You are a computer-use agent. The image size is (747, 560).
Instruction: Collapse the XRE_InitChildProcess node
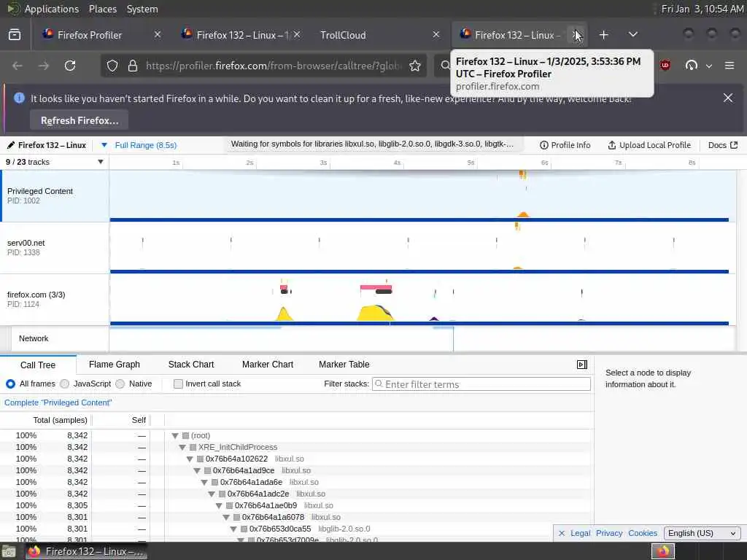(182, 447)
